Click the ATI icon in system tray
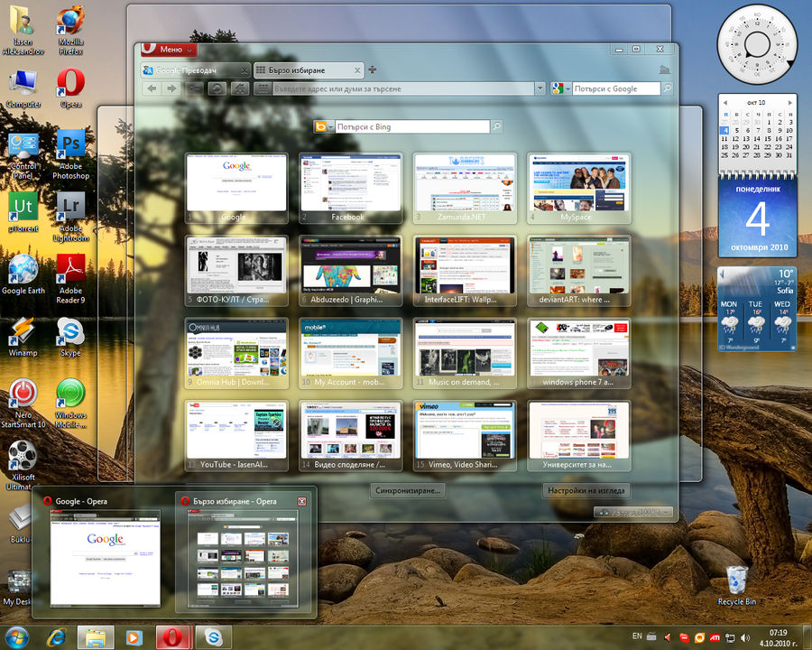The height and width of the screenshot is (650, 812). point(715,637)
